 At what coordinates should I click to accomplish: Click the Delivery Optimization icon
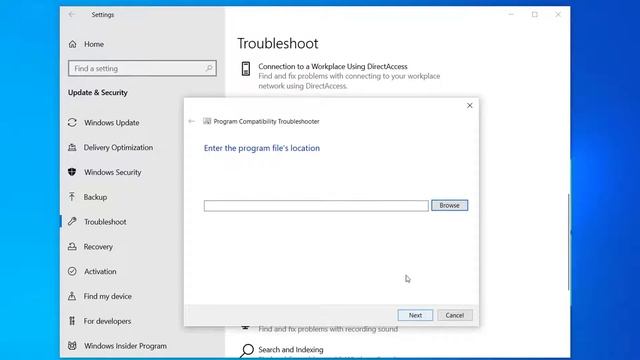coord(72,147)
